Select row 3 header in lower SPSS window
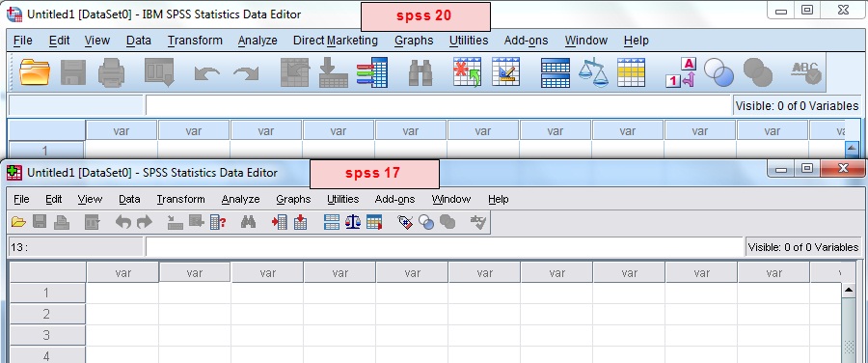The image size is (868, 363). (x=47, y=335)
